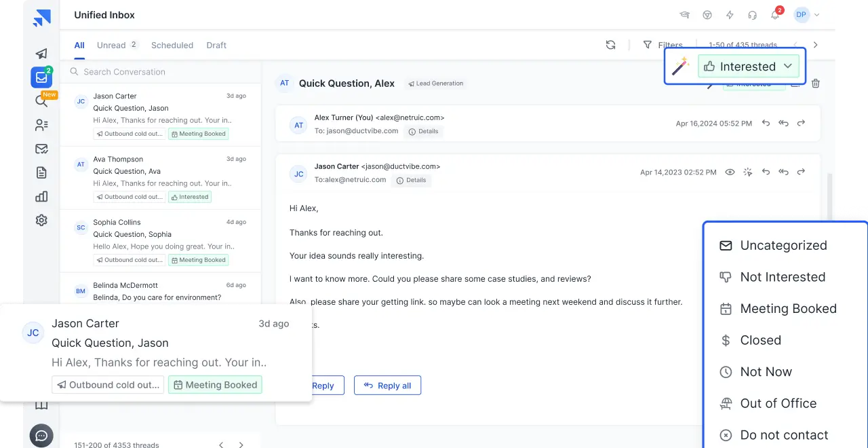The image size is (868, 448).
Task: Open the settings gear in sidebar
Action: pos(41,220)
